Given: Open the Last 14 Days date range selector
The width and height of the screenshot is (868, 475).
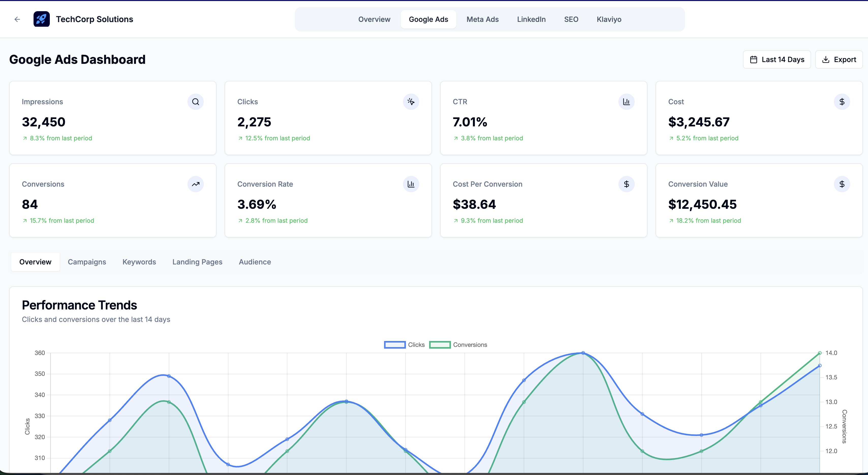Looking at the screenshot, I should pos(777,59).
